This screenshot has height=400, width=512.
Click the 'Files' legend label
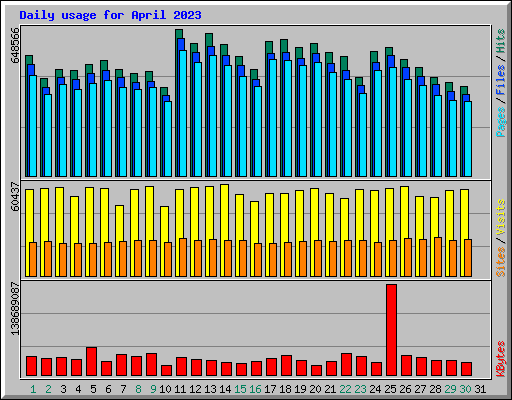pos(501,80)
